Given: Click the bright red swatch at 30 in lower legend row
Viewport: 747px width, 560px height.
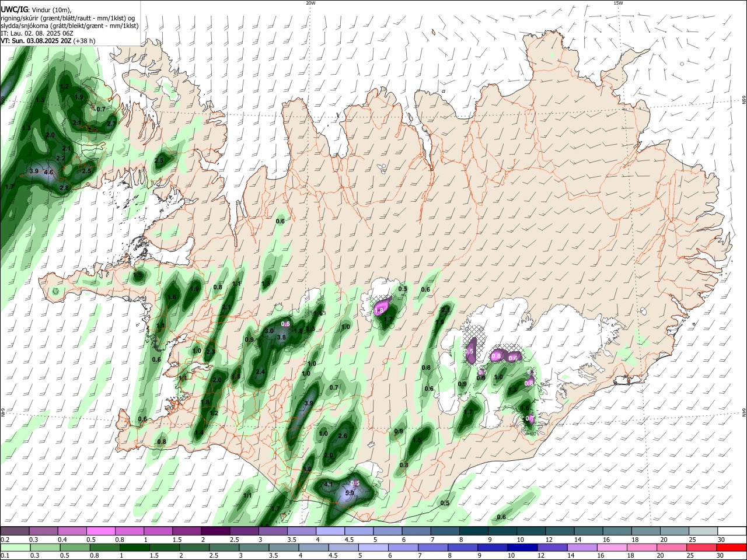Looking at the screenshot, I should tap(732, 547).
